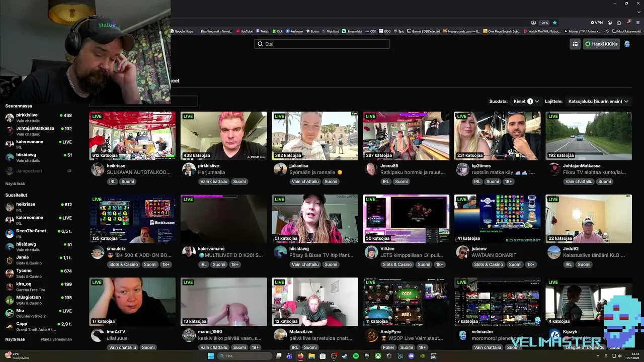Image resolution: width=644 pixels, height=362 pixels.
Task: Open the YouTube bookmark
Action: [x=244, y=31]
